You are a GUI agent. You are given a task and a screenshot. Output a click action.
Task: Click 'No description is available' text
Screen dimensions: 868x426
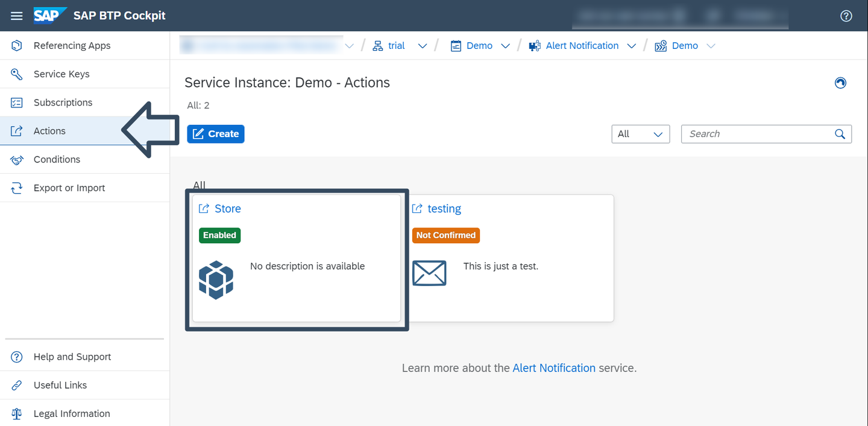click(307, 266)
